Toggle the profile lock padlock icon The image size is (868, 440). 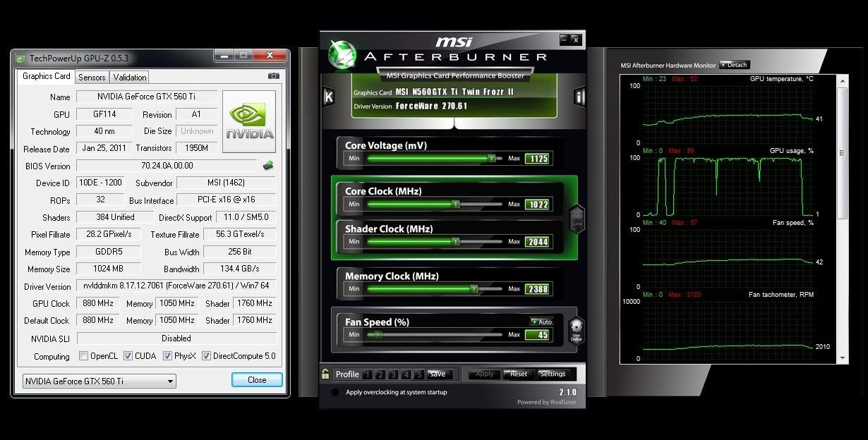tap(325, 374)
